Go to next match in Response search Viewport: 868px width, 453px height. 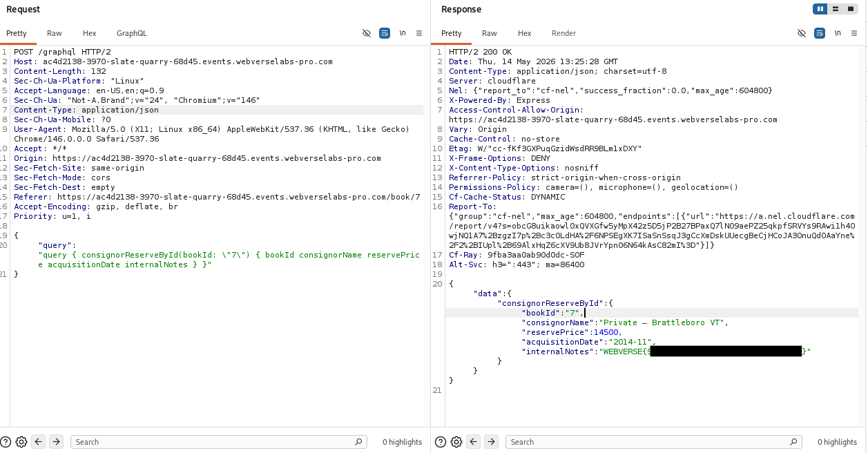(x=492, y=442)
